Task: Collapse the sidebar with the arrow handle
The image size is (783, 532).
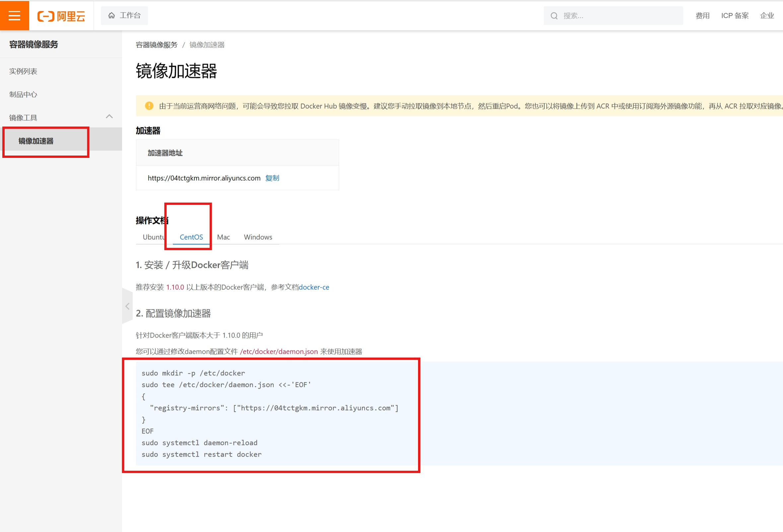Action: coord(127,306)
